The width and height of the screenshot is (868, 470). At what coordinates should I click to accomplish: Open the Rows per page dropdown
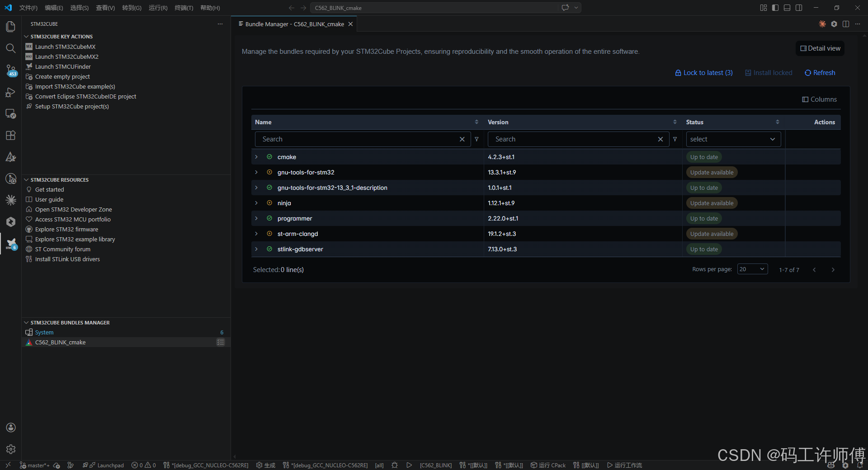(x=752, y=269)
